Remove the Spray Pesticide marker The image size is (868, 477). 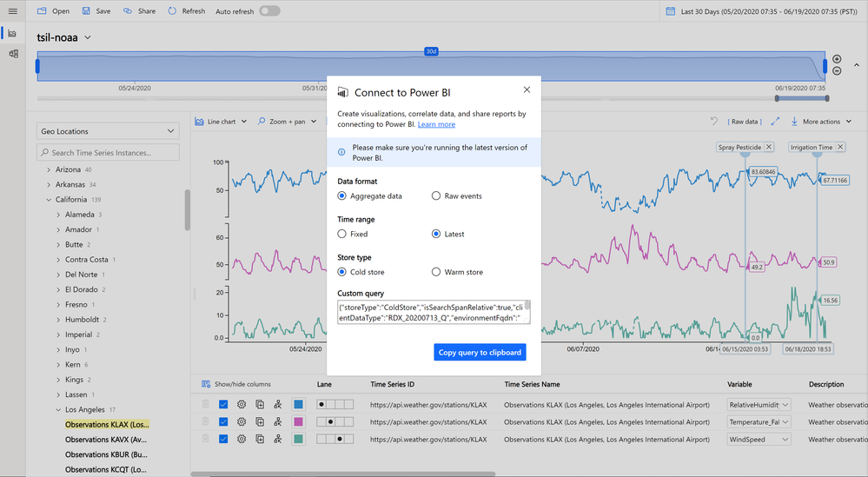coord(769,147)
